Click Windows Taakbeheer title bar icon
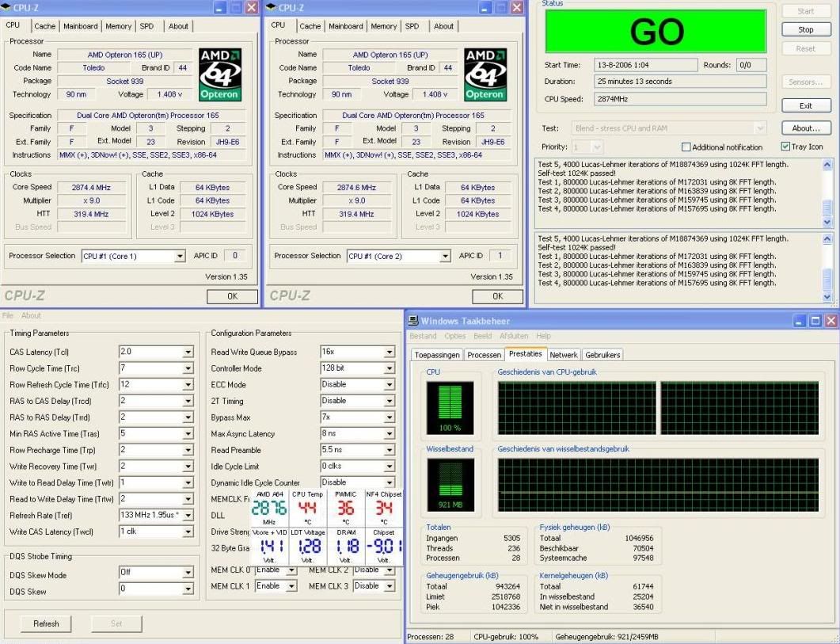Image resolution: width=840 pixels, height=644 pixels. point(413,321)
